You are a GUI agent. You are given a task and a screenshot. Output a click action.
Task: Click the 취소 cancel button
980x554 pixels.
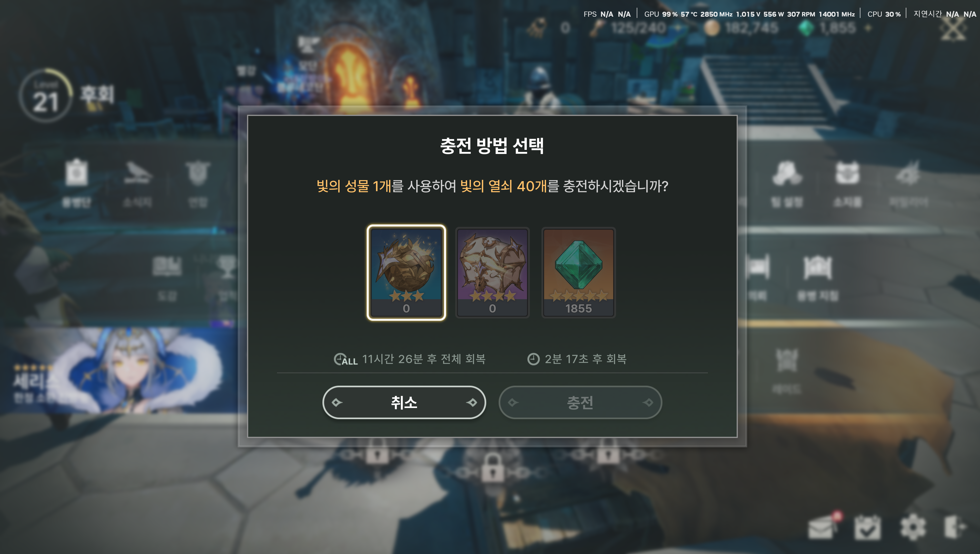[404, 402]
